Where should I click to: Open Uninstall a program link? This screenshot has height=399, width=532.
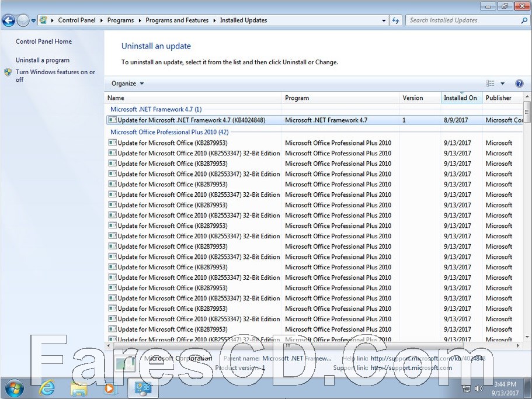coord(43,60)
